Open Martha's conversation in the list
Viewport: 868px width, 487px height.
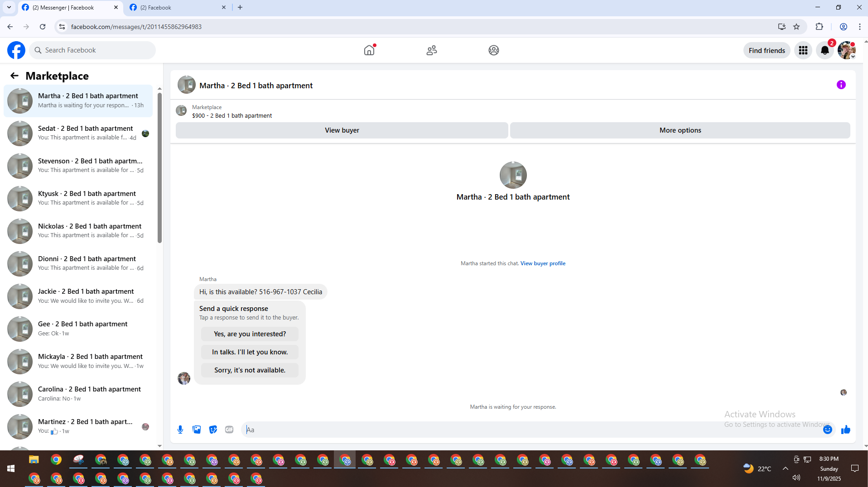pos(78,100)
